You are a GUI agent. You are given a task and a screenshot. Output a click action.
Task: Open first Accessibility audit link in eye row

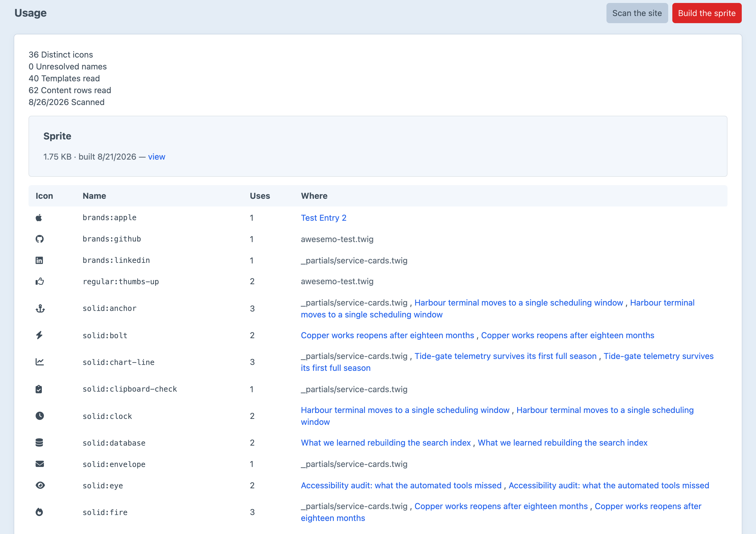point(401,485)
